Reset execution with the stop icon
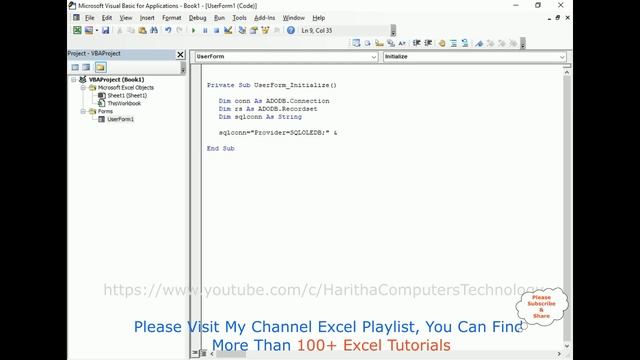 [x=216, y=30]
